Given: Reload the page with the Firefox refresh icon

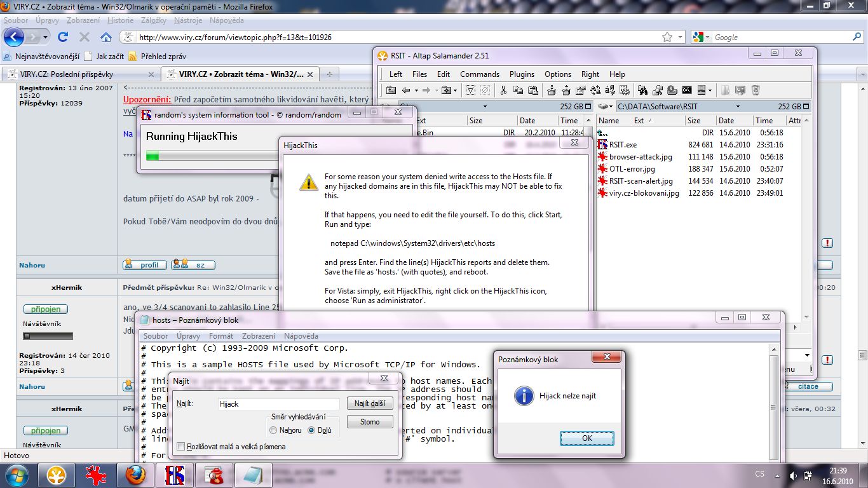Looking at the screenshot, I should [x=63, y=37].
